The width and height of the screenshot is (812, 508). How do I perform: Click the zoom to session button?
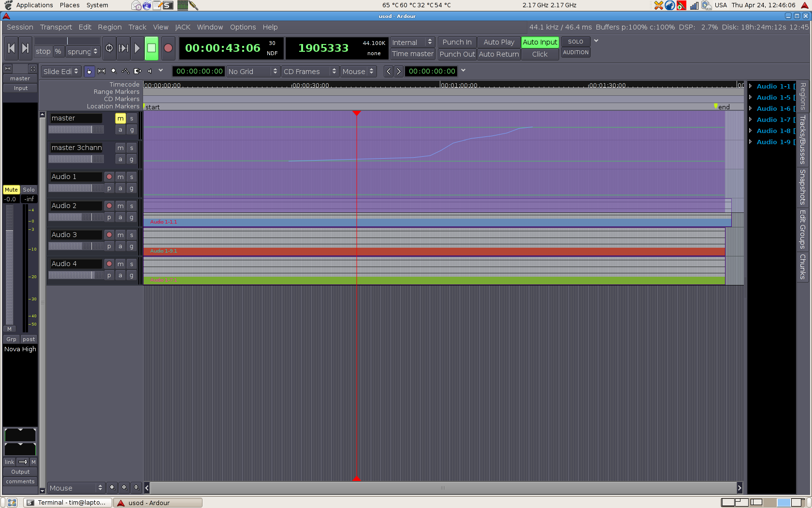pyautogui.click(x=136, y=488)
